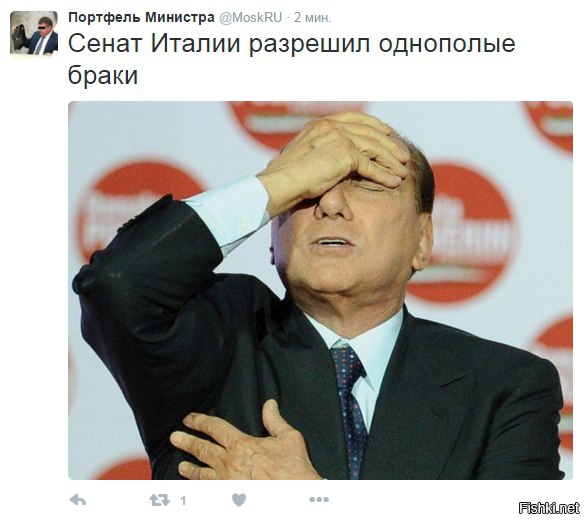Click the word браки in the tweet
Image resolution: width=585 pixels, height=520 pixels.
point(103,75)
